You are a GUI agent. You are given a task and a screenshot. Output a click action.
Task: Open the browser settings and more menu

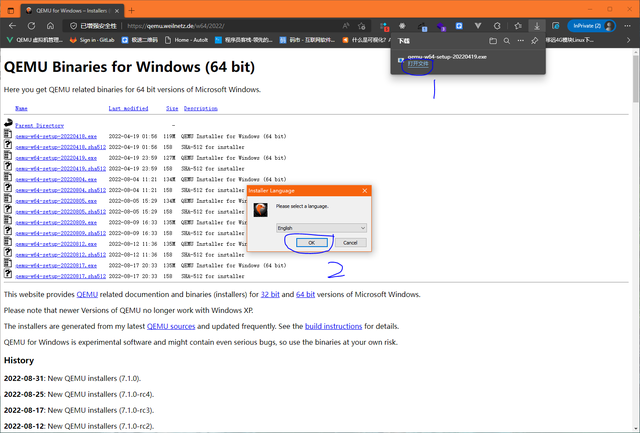tap(627, 26)
